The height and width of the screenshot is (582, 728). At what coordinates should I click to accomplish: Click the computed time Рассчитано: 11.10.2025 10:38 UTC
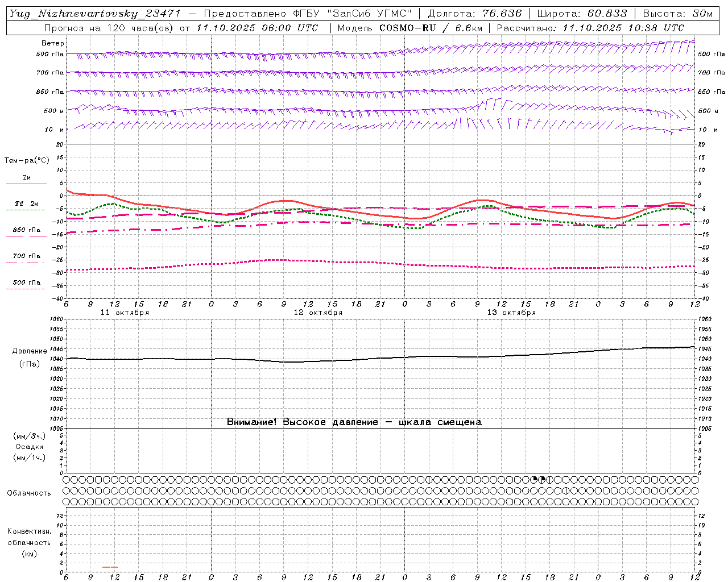tap(590, 28)
